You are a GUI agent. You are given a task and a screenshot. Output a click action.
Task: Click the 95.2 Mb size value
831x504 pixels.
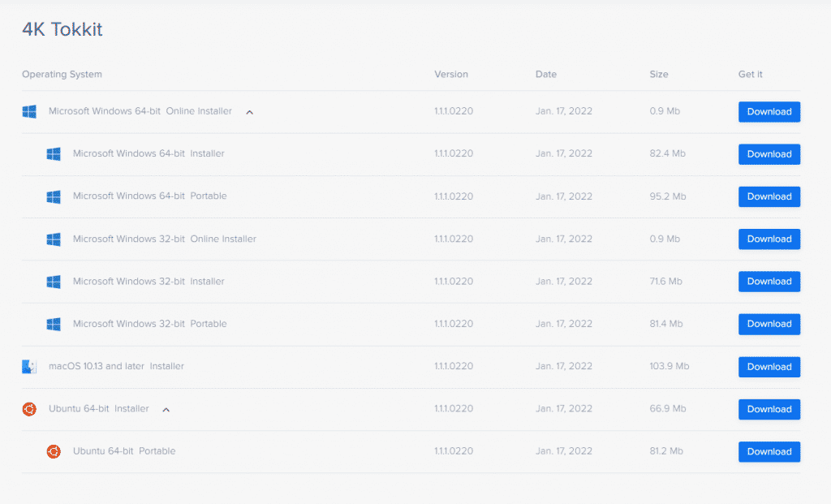[668, 196]
